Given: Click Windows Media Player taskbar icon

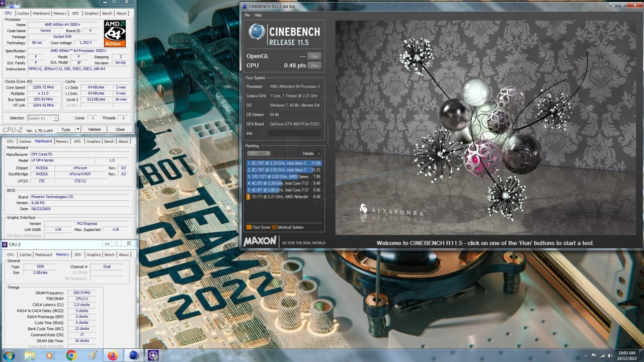Looking at the screenshot, I should pyautogui.click(x=50, y=355).
